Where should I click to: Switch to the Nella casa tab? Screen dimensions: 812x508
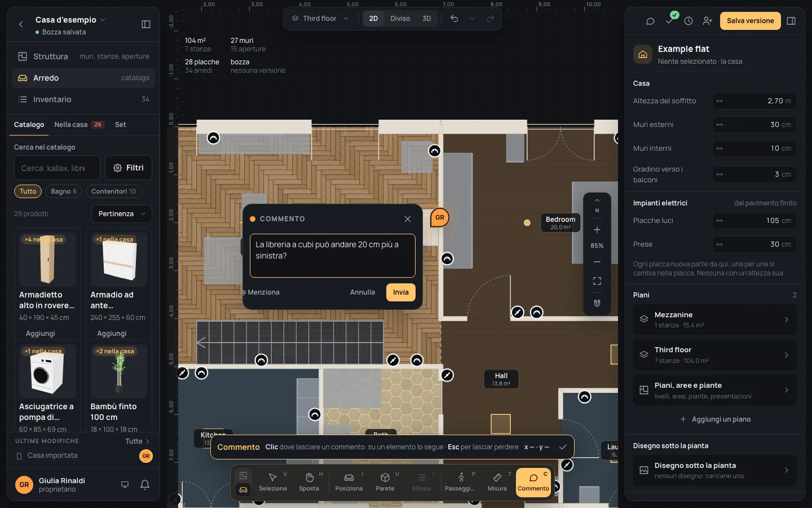pyautogui.click(x=79, y=125)
